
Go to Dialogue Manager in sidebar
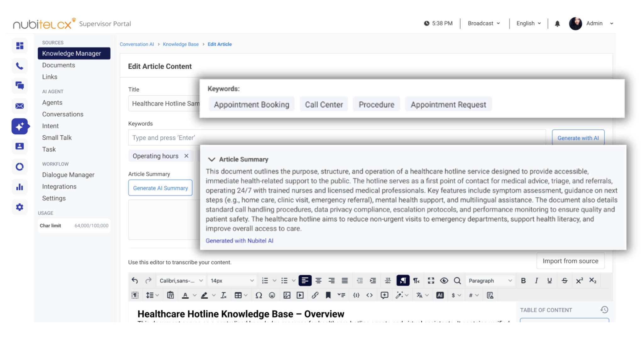[x=68, y=175]
